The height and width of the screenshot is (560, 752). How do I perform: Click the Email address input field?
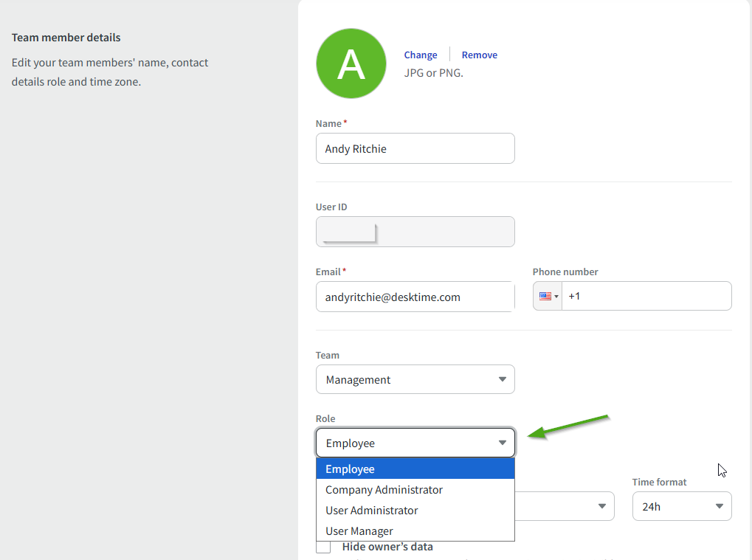coord(415,297)
